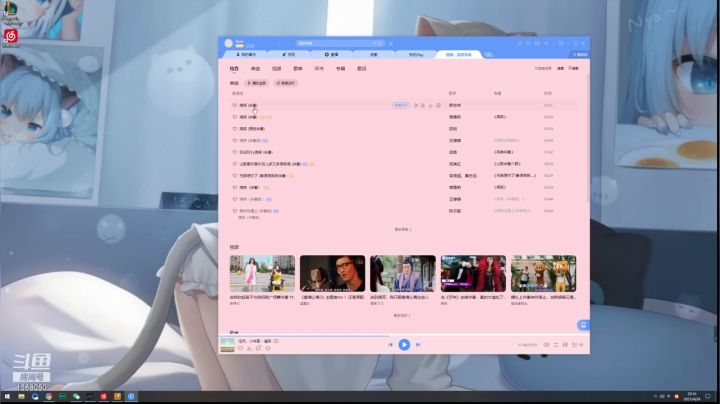Add a new tab with plus button
Screen dimensions: 720x404
coord(488,55)
